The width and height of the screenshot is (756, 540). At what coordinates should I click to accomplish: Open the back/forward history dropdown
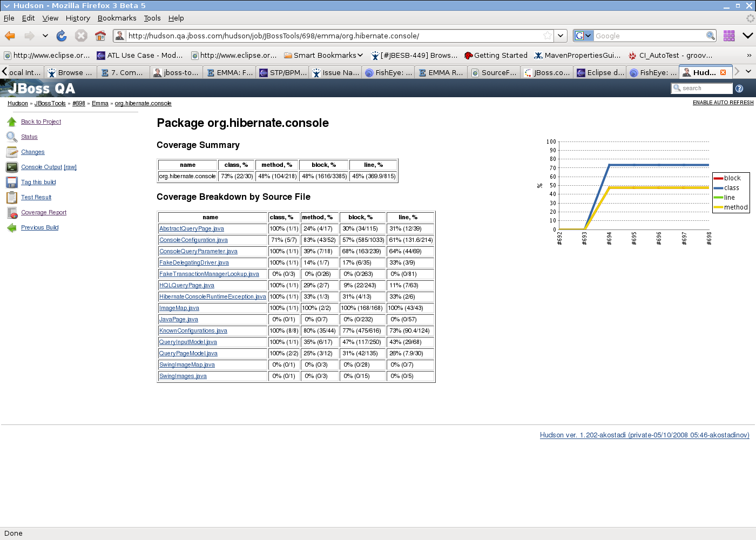click(x=45, y=36)
